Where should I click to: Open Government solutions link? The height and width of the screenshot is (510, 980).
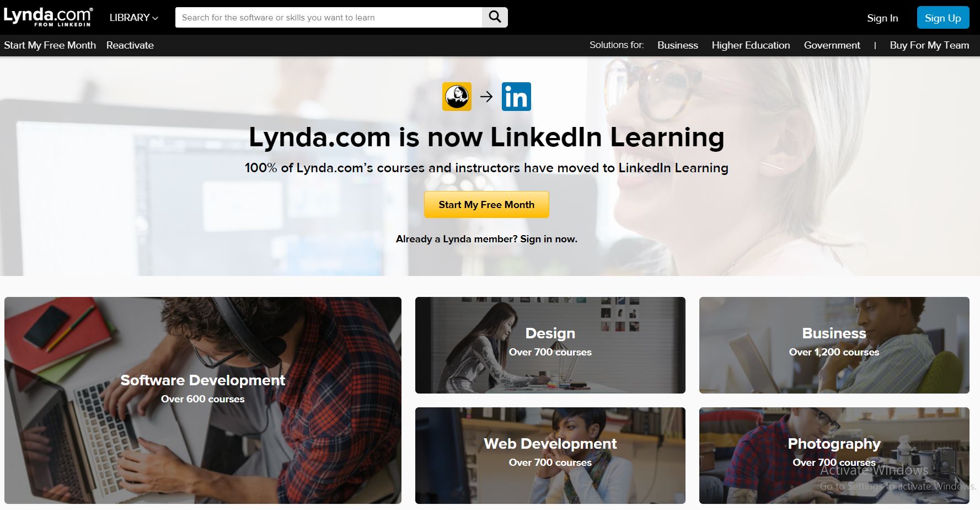832,45
